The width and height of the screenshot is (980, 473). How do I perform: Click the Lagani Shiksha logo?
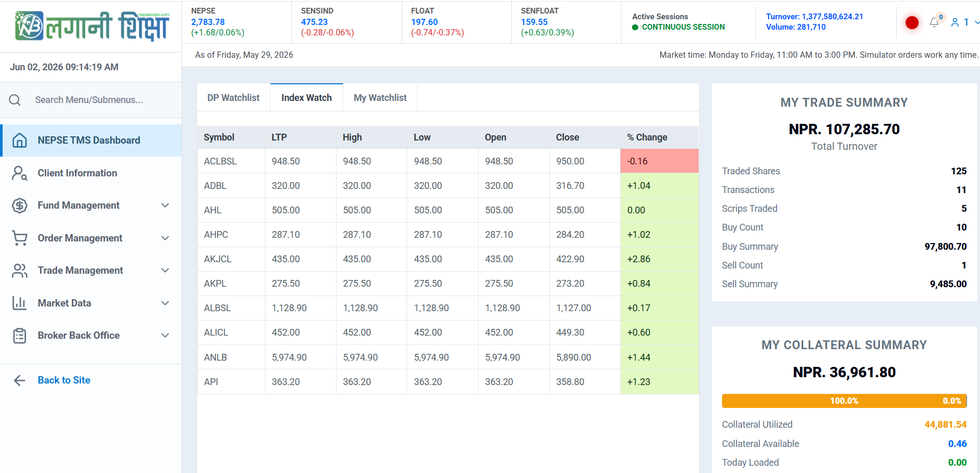tap(92, 26)
